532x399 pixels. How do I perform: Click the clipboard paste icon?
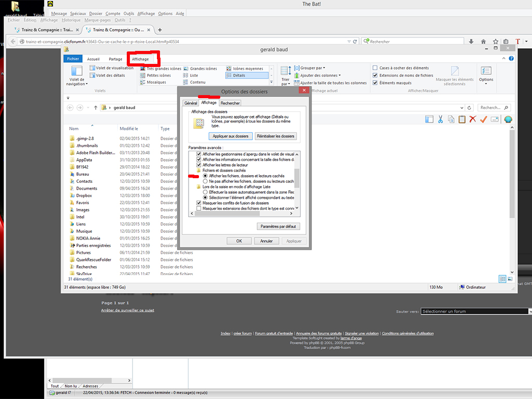pyautogui.click(x=462, y=119)
